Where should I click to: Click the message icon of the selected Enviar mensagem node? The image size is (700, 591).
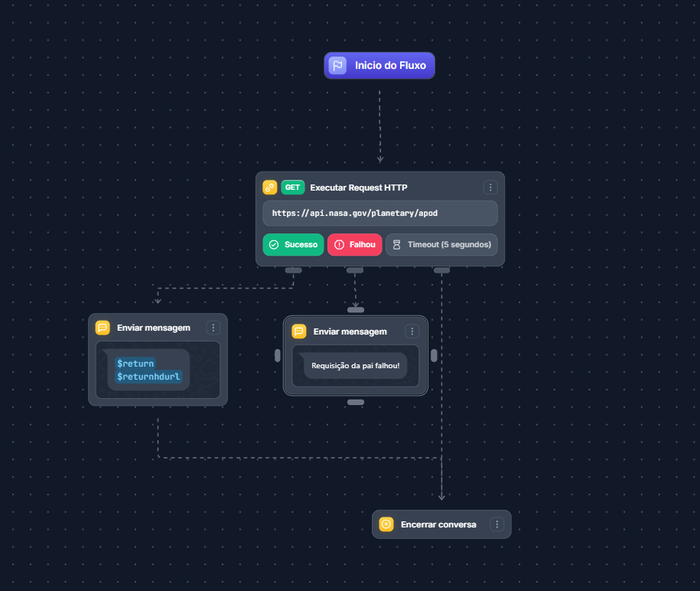[298, 331]
